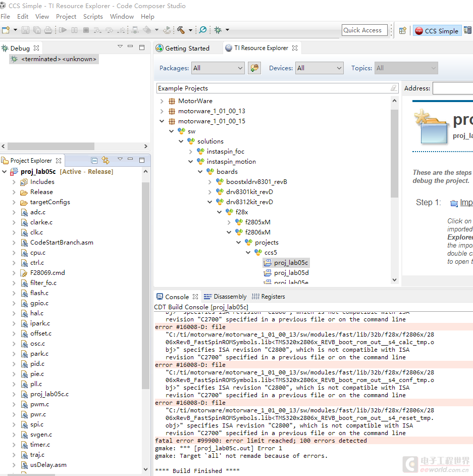Open the New wizard dropdown arrow
473x476 pixels.
[15, 30]
